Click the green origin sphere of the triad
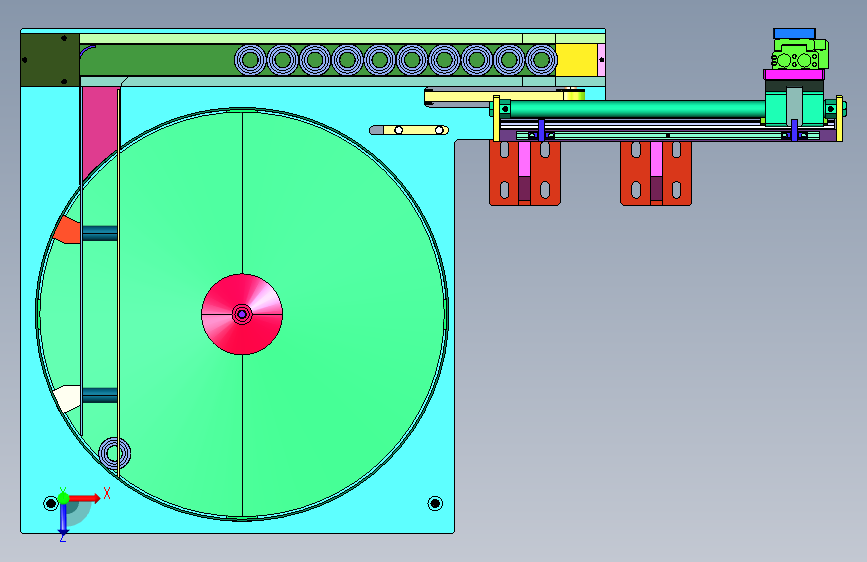The image size is (867, 562). (63, 498)
